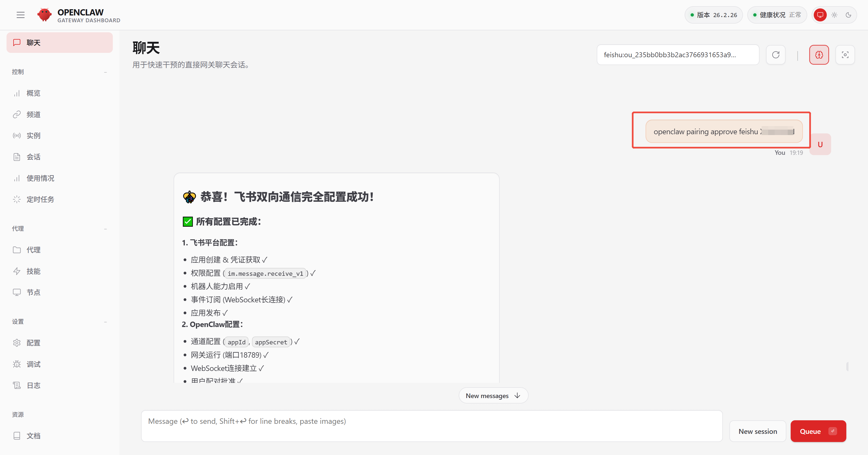Click the red Queue button
The height and width of the screenshot is (455, 868).
click(x=818, y=431)
